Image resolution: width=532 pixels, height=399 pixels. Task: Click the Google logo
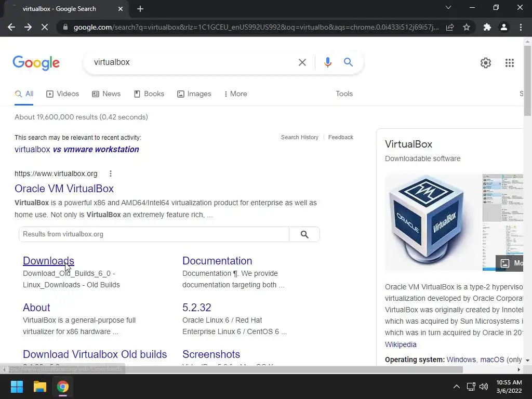[36, 63]
